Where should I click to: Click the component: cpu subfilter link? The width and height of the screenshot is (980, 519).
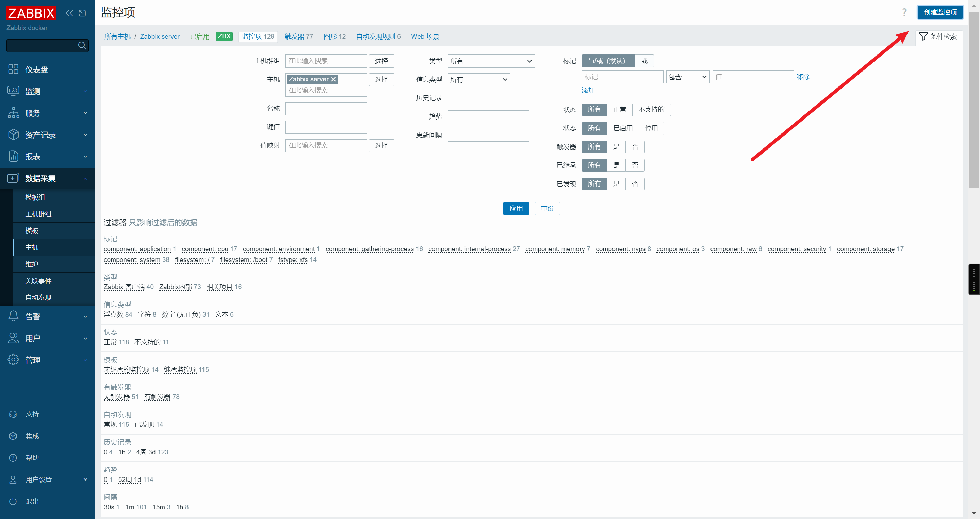pyautogui.click(x=205, y=249)
